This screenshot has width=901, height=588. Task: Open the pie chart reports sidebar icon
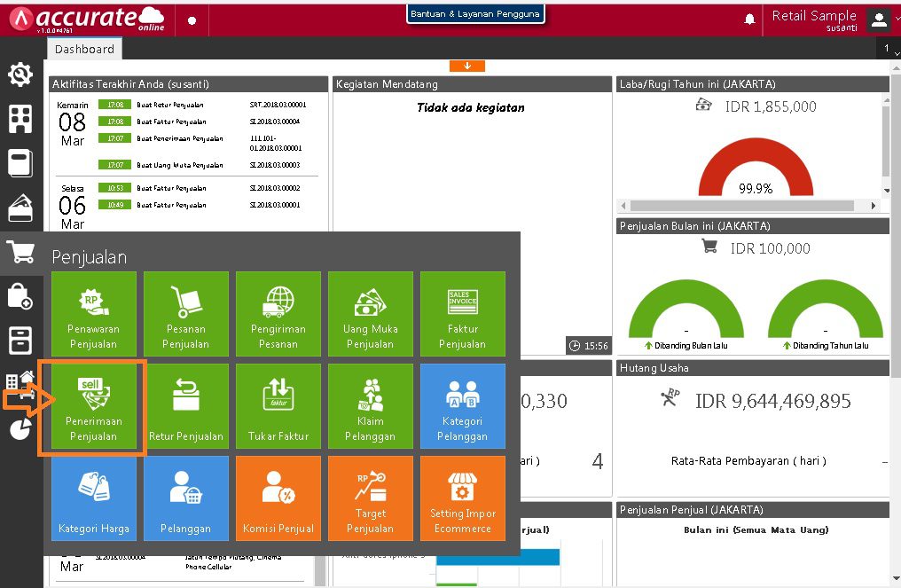pyautogui.click(x=20, y=429)
